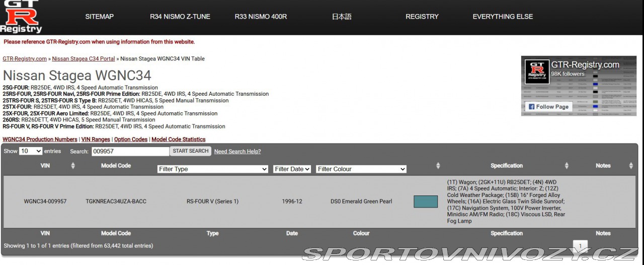Image resolution: width=644 pixels, height=265 pixels.
Task: Open the Filter Colour dropdown
Action: [361, 169]
